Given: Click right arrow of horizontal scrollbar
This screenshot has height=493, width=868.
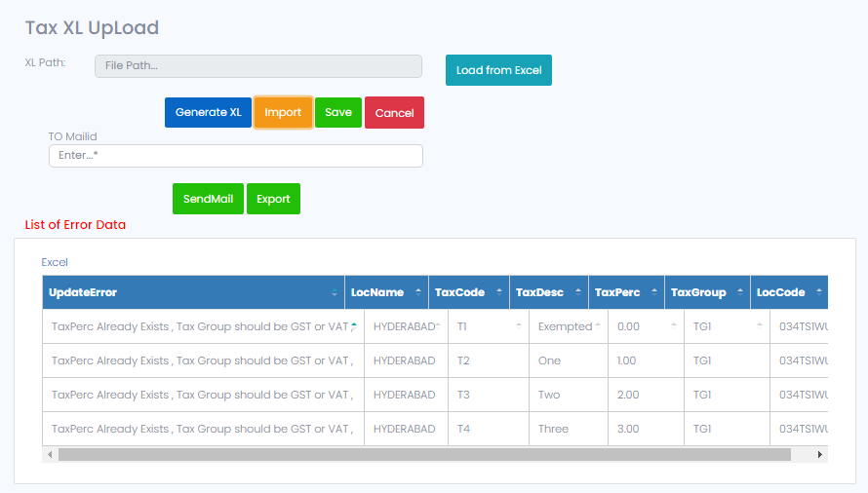Looking at the screenshot, I should [x=820, y=454].
